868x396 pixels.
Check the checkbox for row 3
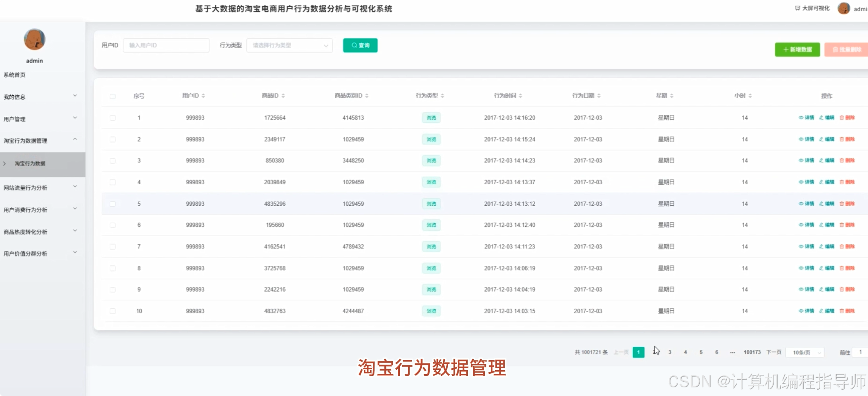(x=113, y=161)
